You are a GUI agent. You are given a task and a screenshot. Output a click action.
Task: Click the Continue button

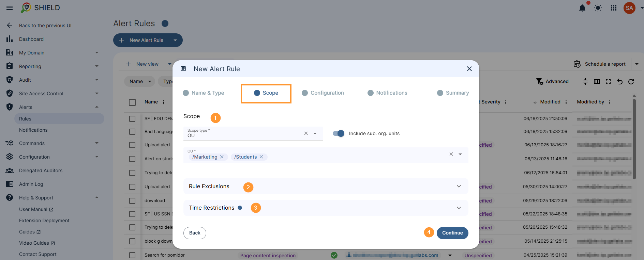[x=452, y=233]
